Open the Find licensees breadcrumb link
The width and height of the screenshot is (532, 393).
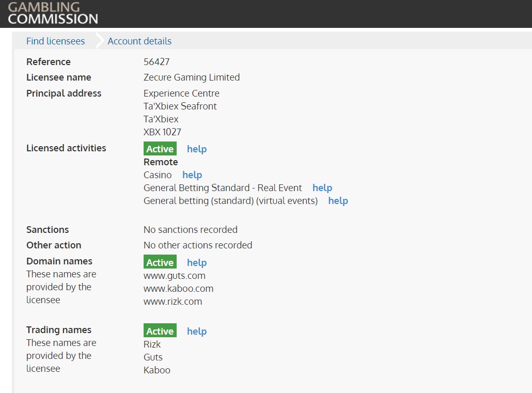(56, 41)
